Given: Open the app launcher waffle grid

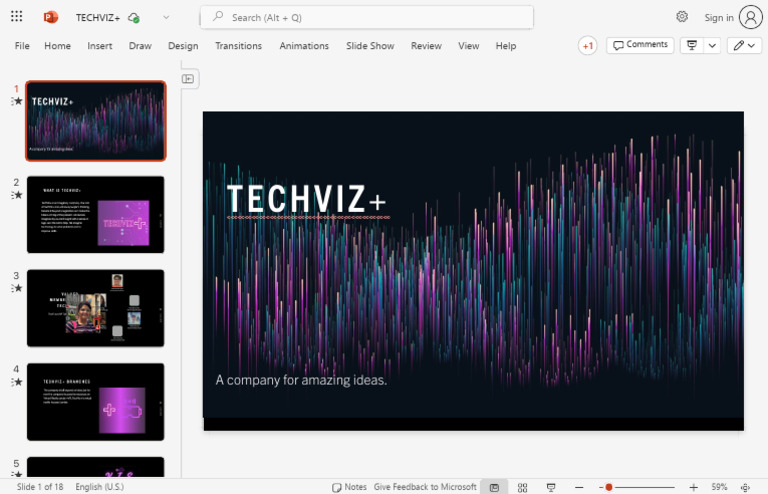Looking at the screenshot, I should (16, 17).
